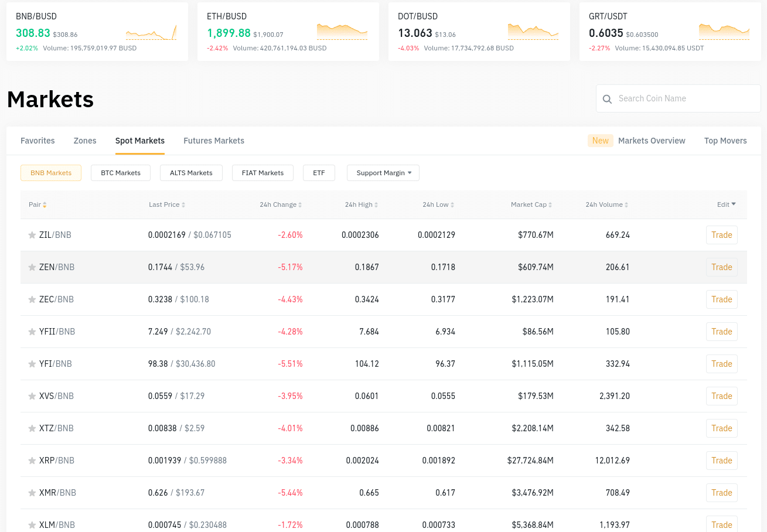
Task: Favorite the XTZ/BNB pair star
Action: point(32,428)
